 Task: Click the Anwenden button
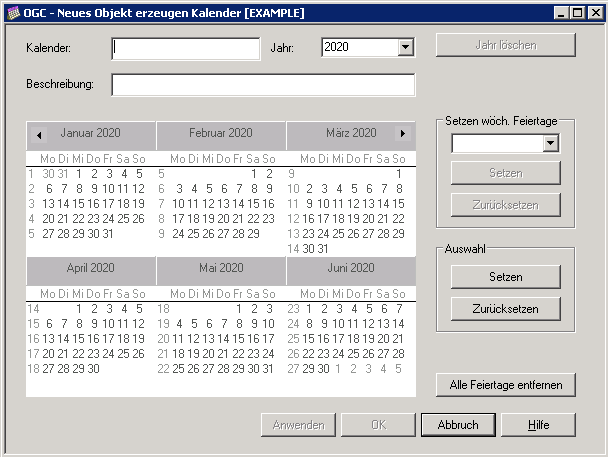(299, 425)
